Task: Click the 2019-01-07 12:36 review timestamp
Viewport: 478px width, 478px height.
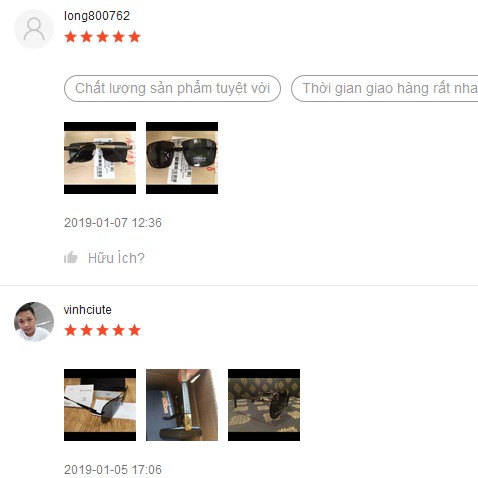Action: coord(113,223)
